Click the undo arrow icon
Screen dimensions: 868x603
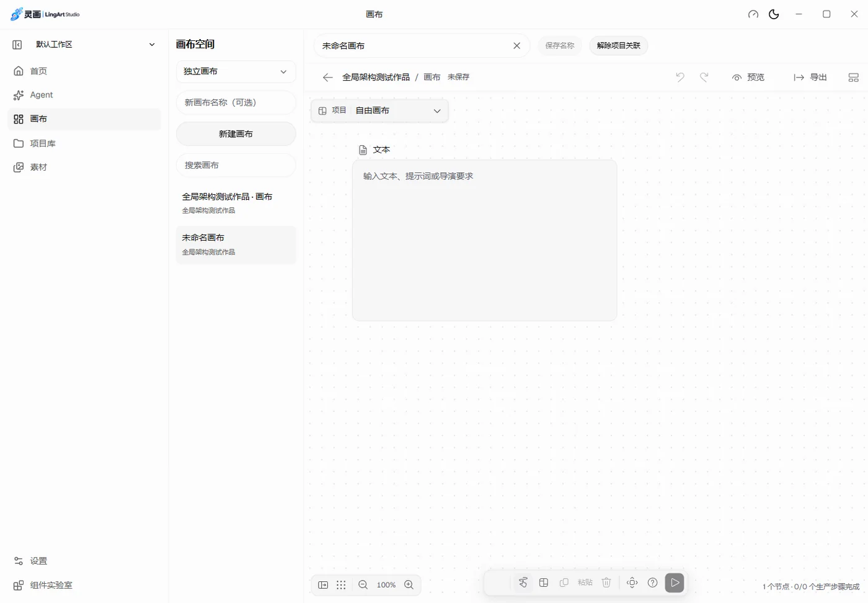(680, 78)
